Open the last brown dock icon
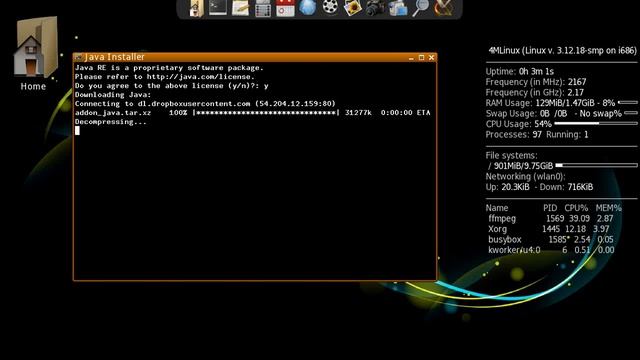The image size is (640, 360). coord(443,8)
